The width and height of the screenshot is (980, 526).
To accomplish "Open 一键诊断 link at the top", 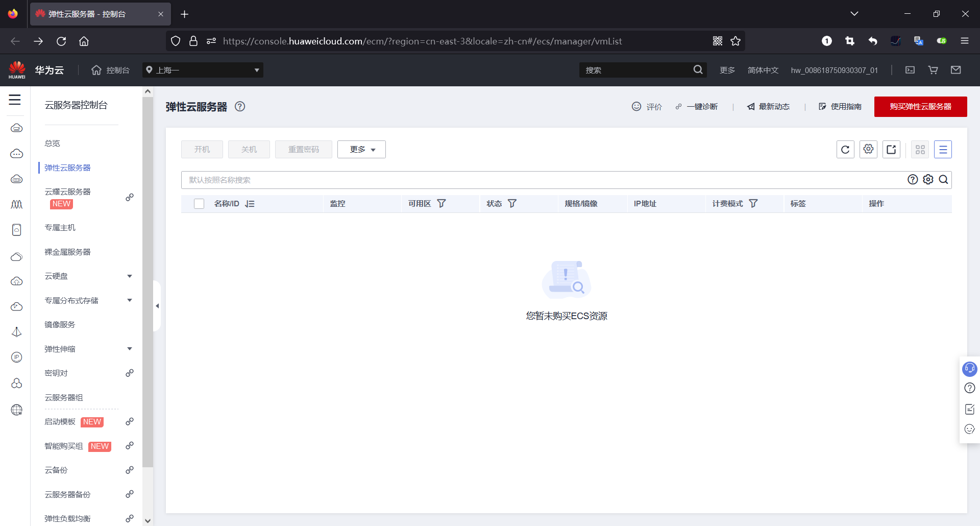I will click(x=702, y=107).
